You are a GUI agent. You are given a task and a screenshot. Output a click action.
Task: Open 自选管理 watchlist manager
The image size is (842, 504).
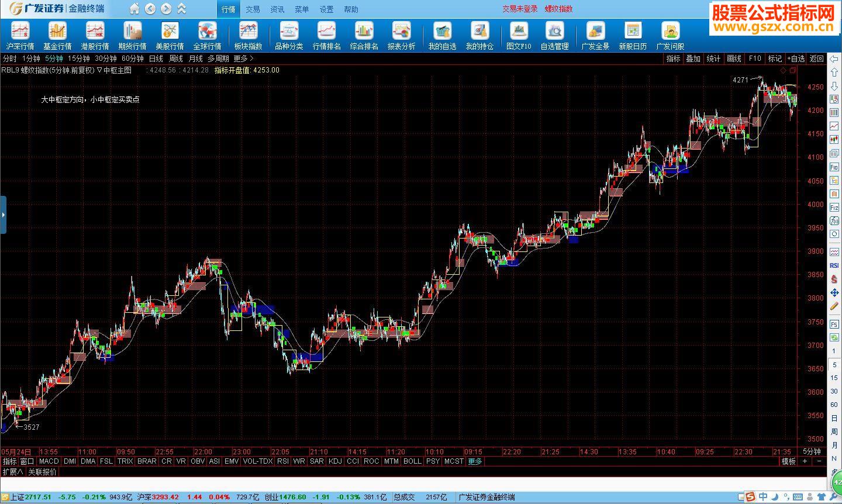(554, 36)
